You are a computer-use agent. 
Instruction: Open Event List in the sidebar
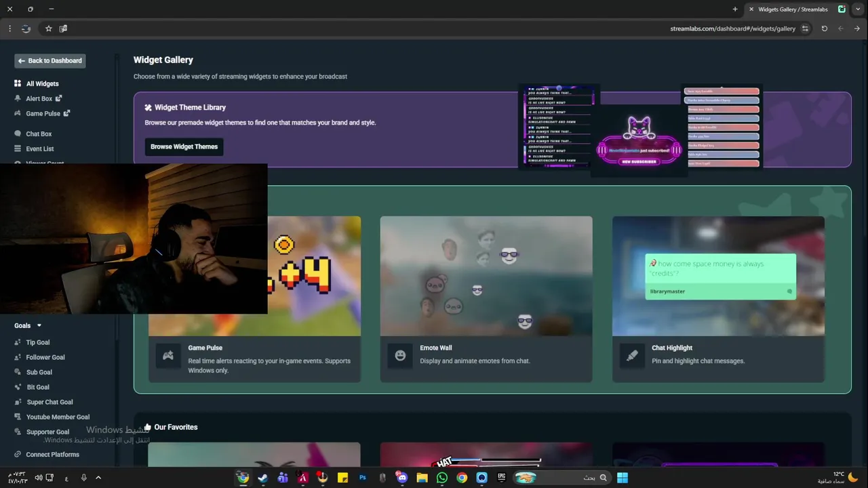pyautogui.click(x=39, y=149)
